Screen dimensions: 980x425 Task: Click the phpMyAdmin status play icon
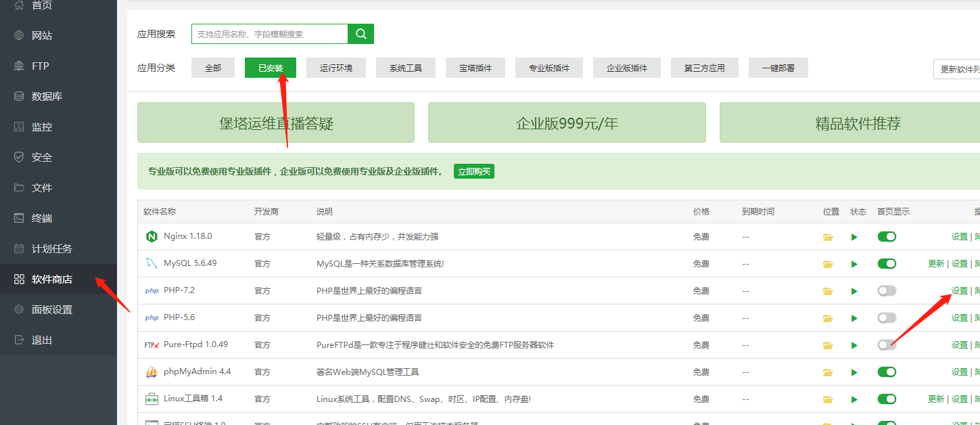854,372
